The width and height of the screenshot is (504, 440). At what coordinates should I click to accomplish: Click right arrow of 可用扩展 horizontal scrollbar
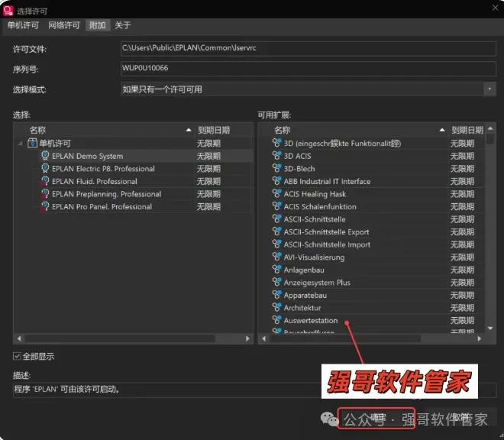click(x=480, y=338)
